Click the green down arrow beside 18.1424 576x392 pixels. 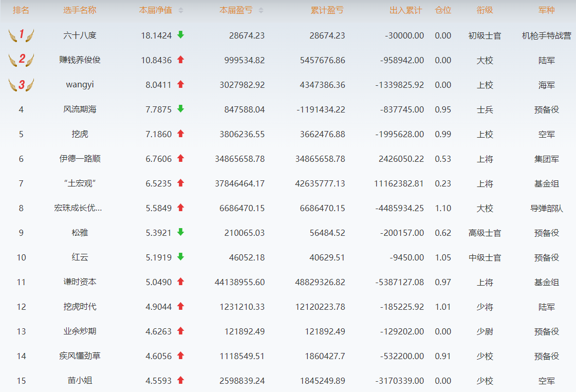click(x=180, y=35)
